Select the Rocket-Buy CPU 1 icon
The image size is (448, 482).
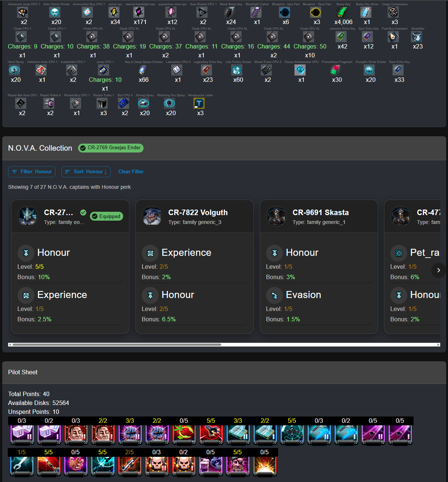(x=75, y=104)
